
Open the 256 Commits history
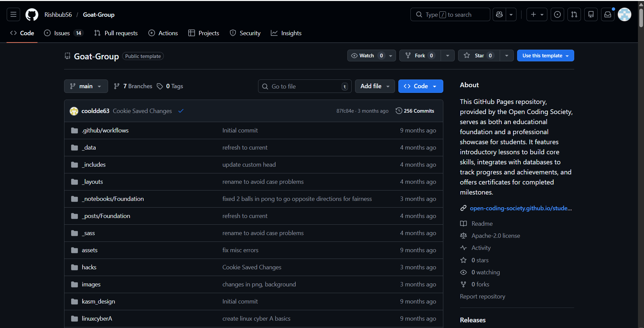[x=415, y=111]
